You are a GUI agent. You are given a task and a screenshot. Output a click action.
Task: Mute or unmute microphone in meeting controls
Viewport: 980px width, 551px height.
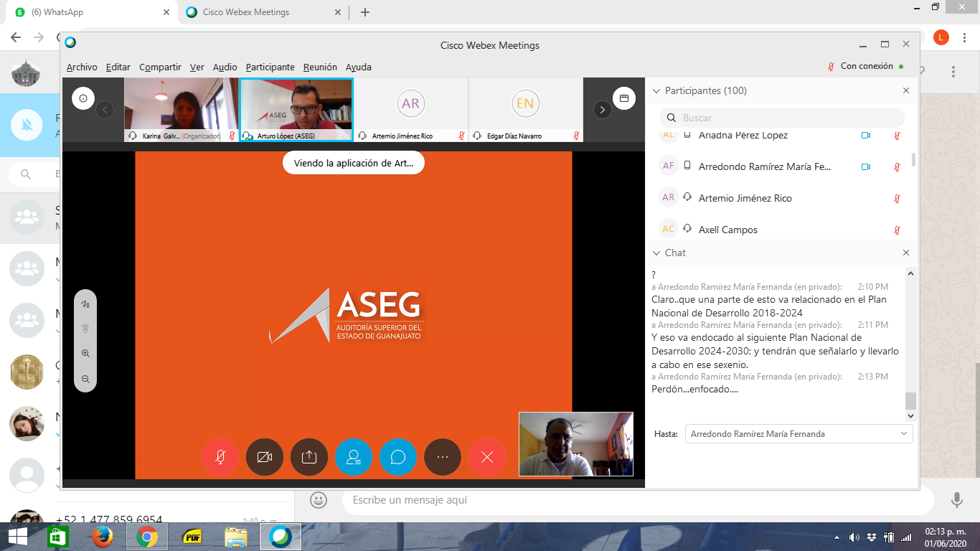pos(220,457)
